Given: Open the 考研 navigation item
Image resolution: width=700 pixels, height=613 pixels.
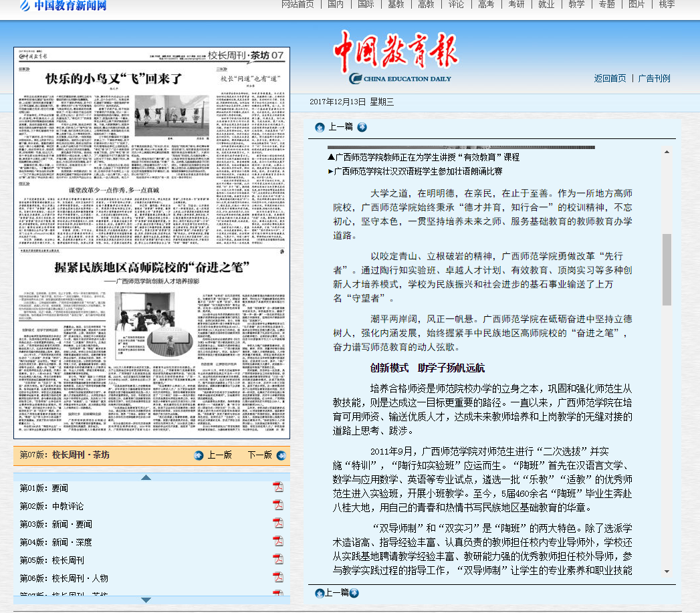Looking at the screenshot, I should coord(517,5).
